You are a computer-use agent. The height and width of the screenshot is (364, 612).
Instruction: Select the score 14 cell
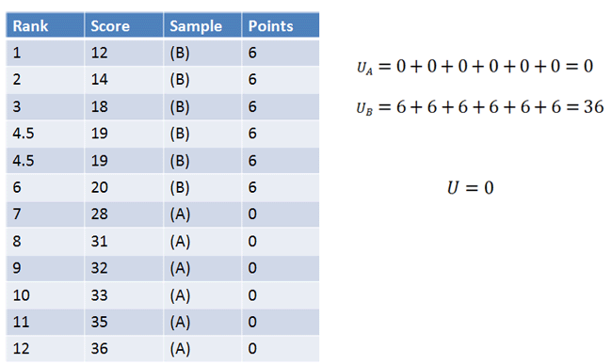click(x=123, y=80)
